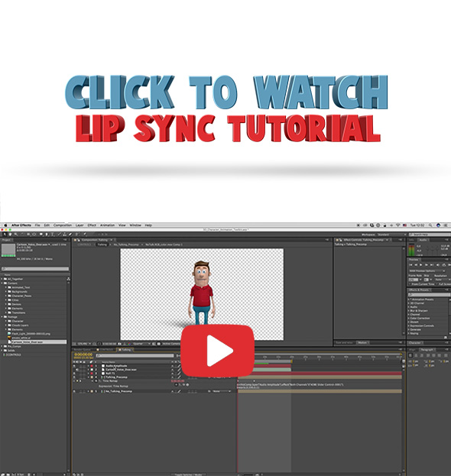Select the Hand tool

(x=11, y=235)
